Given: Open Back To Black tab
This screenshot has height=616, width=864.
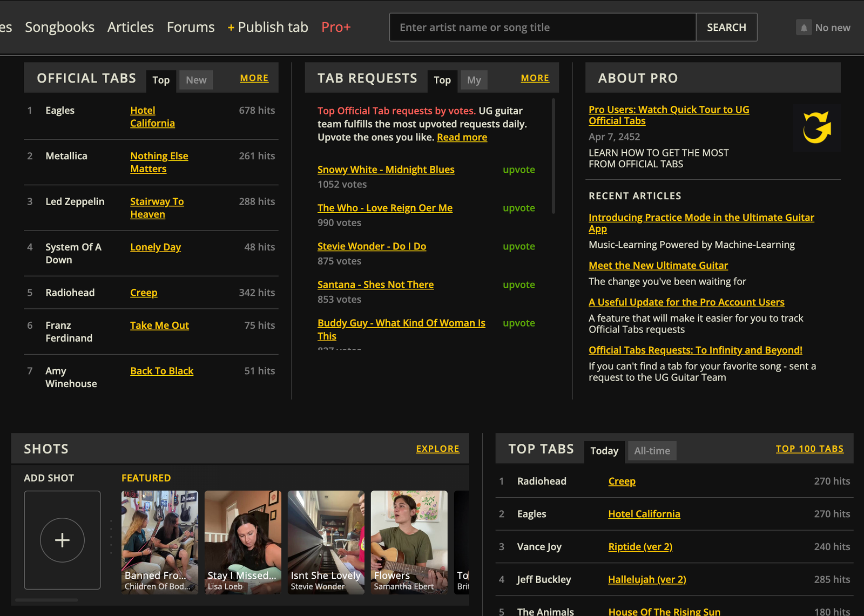Looking at the screenshot, I should click(x=161, y=371).
